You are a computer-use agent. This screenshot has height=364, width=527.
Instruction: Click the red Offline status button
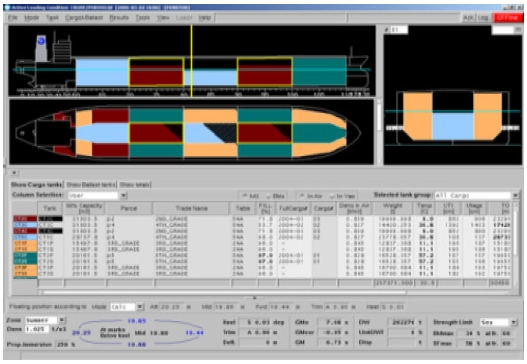(x=508, y=17)
